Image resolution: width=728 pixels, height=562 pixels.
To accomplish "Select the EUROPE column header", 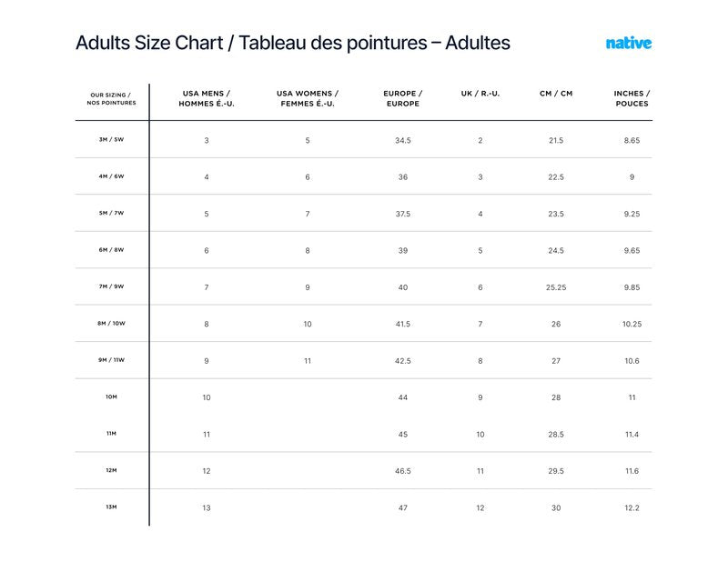I will click(x=403, y=98).
